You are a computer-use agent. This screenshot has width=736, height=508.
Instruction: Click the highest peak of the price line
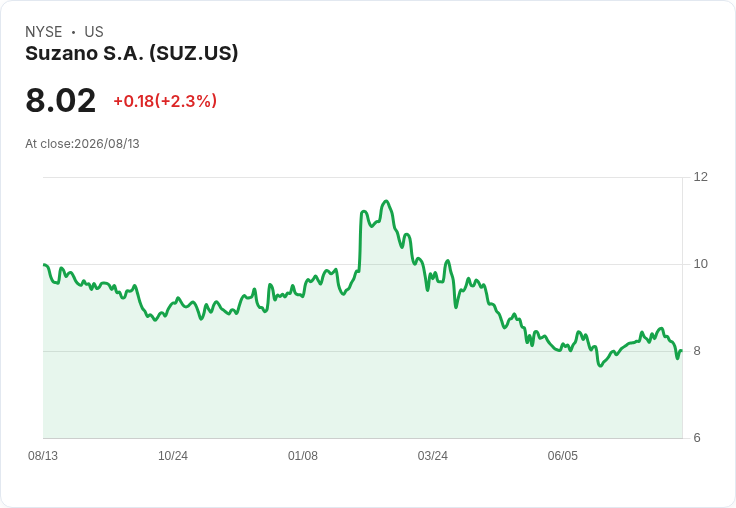(x=386, y=201)
